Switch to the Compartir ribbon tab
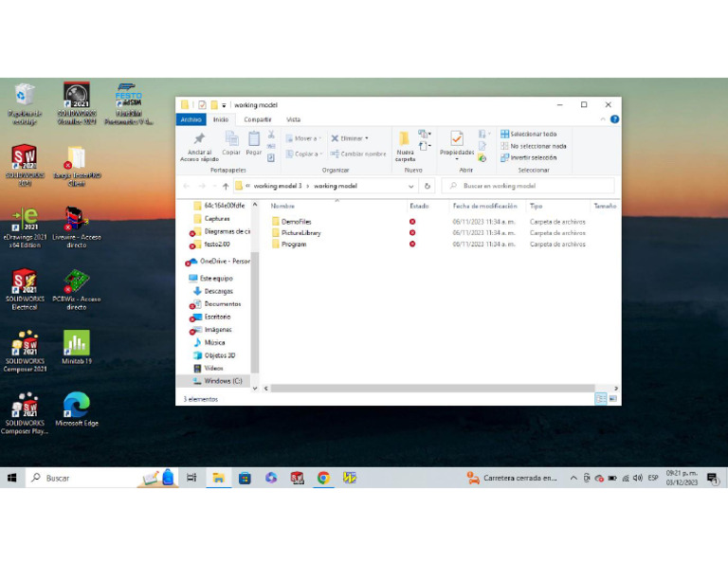The height and width of the screenshot is (563, 728). tap(257, 119)
